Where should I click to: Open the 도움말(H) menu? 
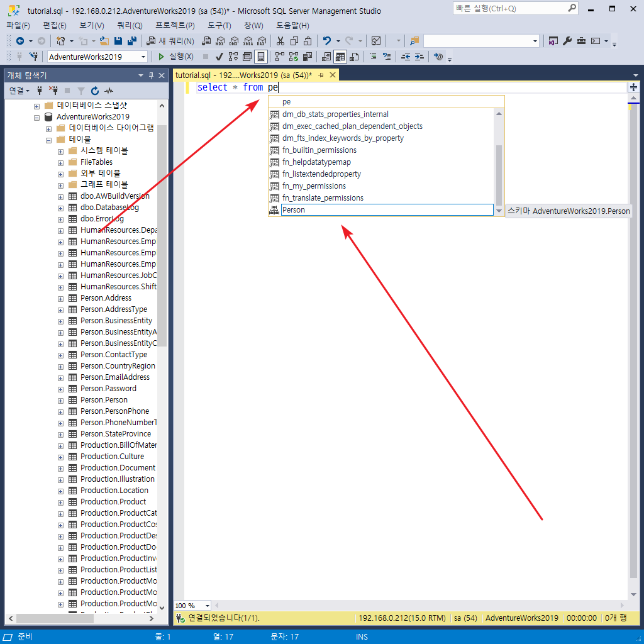(x=292, y=25)
